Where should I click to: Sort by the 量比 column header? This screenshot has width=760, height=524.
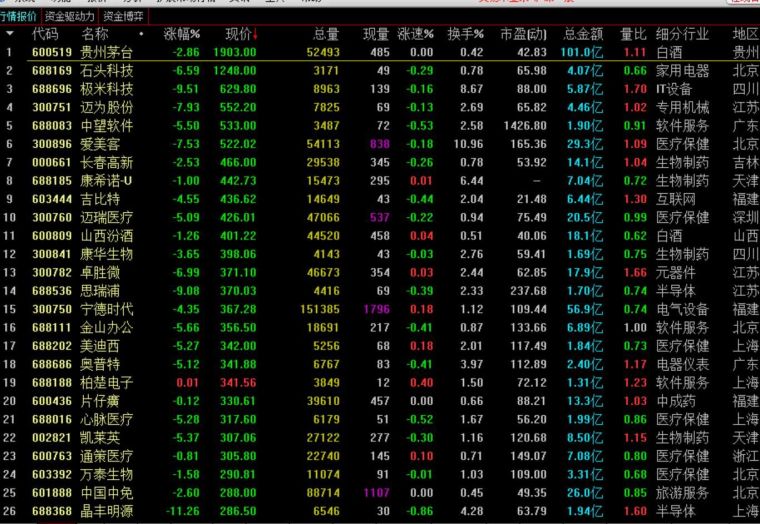click(x=633, y=34)
